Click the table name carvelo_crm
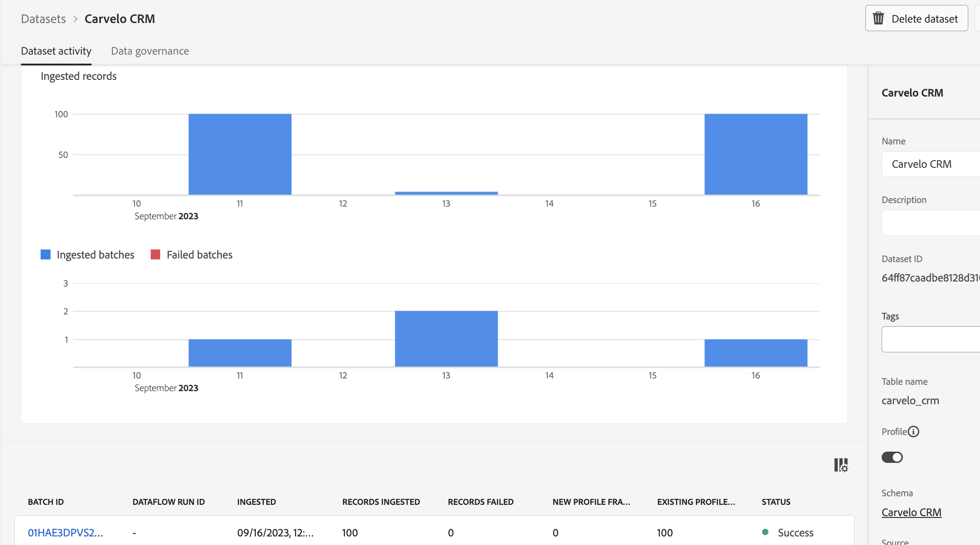980x545 pixels. [x=911, y=401]
